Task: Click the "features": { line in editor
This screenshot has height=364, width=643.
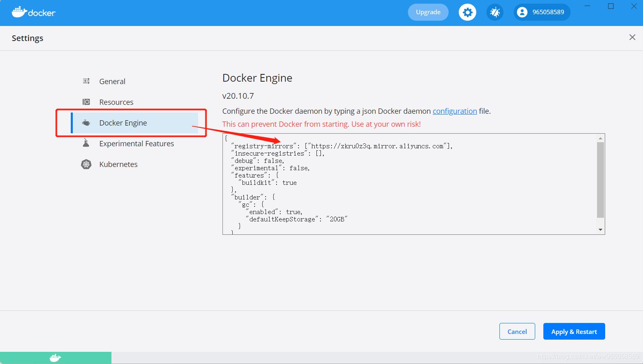Action: tap(255, 175)
